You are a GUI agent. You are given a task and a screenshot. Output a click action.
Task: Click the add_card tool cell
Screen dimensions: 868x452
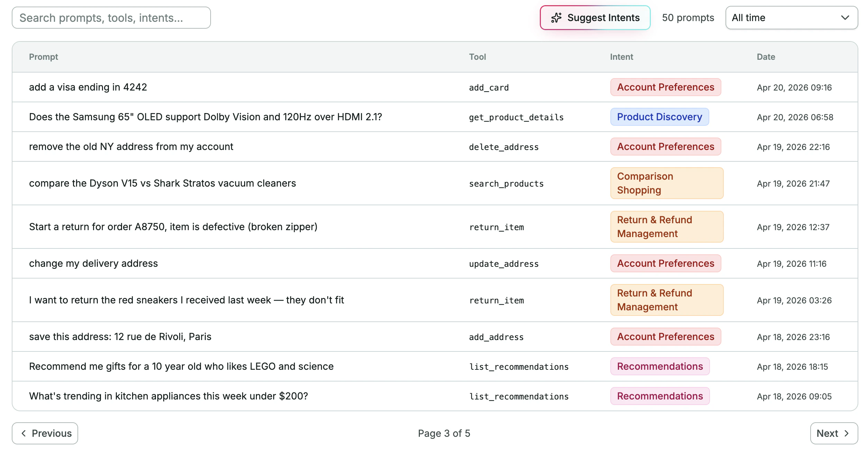click(x=489, y=88)
